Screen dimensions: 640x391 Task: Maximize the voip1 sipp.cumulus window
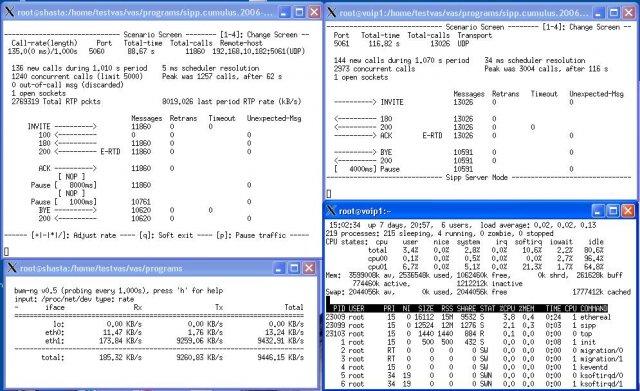coord(614,12)
